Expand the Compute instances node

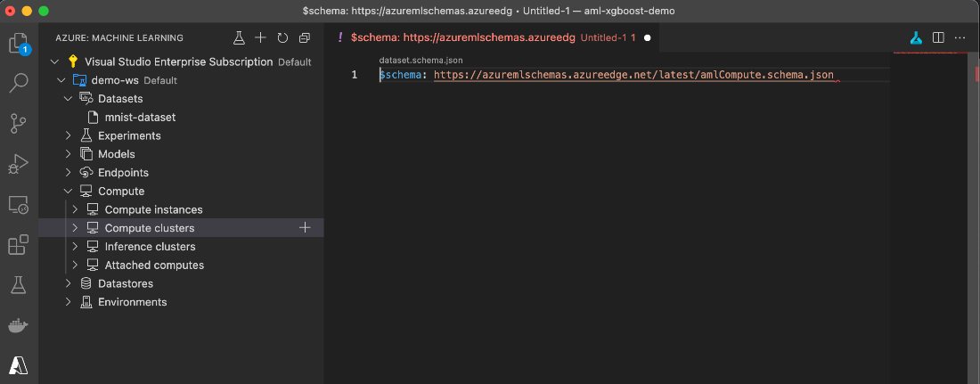(x=75, y=209)
